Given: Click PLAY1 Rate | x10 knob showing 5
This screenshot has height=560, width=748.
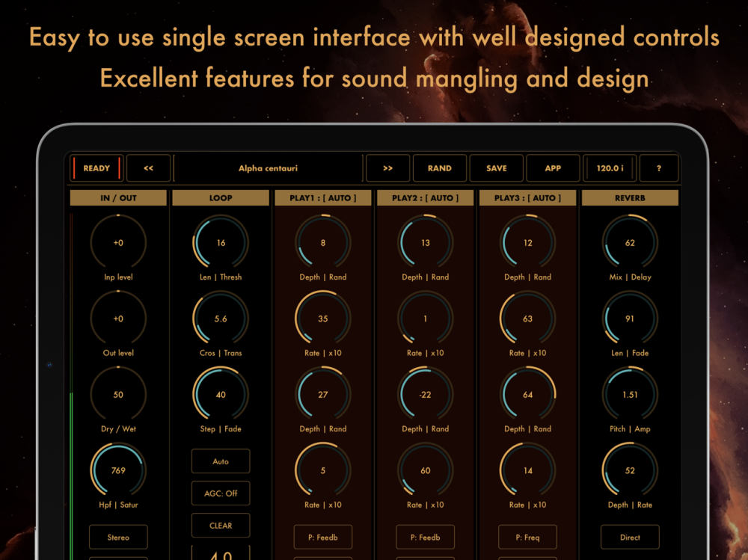Looking at the screenshot, I should point(323,470).
